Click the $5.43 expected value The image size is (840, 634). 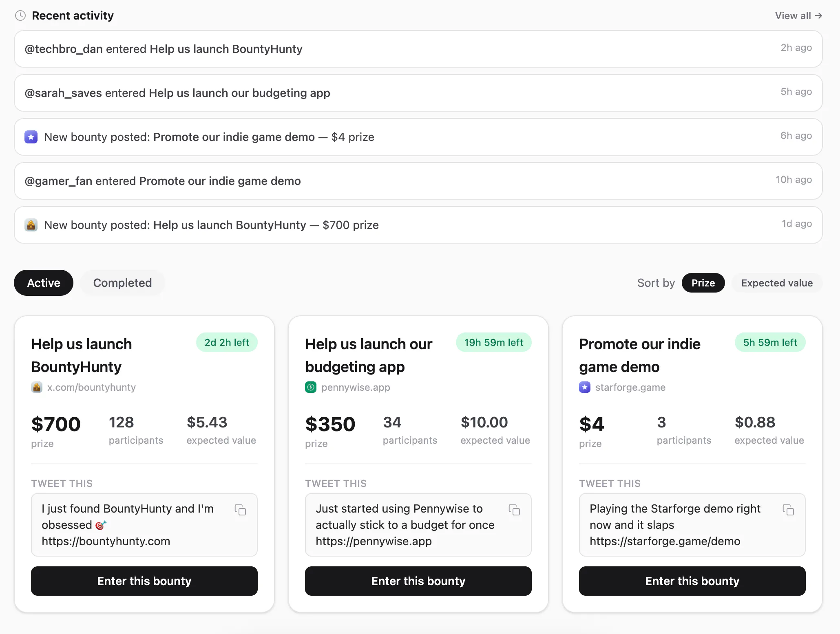click(207, 422)
